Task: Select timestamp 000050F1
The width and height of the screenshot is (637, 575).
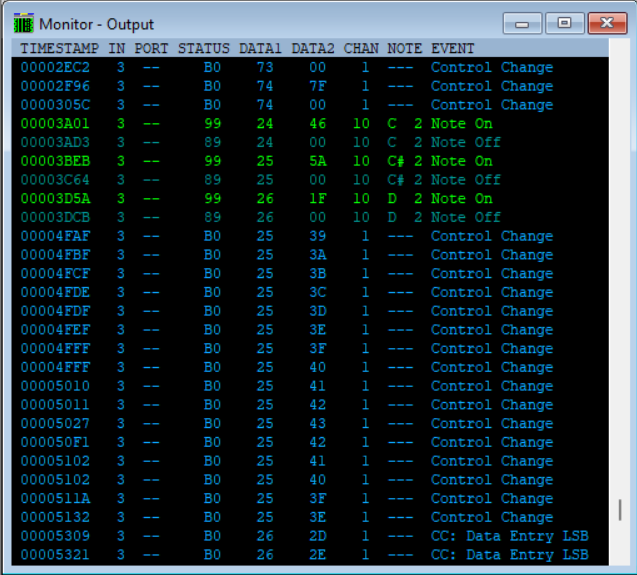Action: (x=55, y=442)
